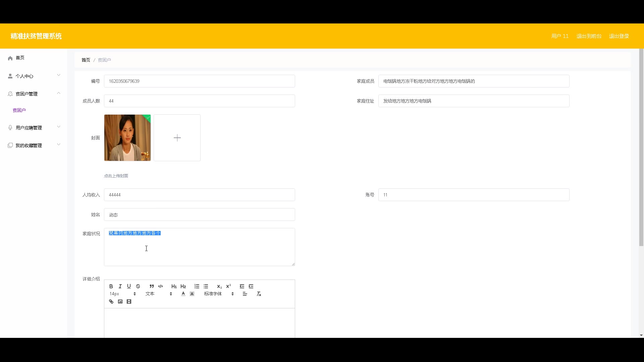Insert an image into editor
Image resolution: width=644 pixels, height=362 pixels.
(x=120, y=302)
